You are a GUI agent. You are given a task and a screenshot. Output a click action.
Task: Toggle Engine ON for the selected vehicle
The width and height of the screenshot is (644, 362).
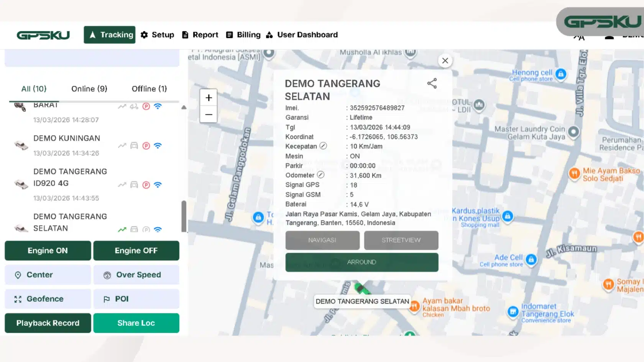click(x=48, y=251)
